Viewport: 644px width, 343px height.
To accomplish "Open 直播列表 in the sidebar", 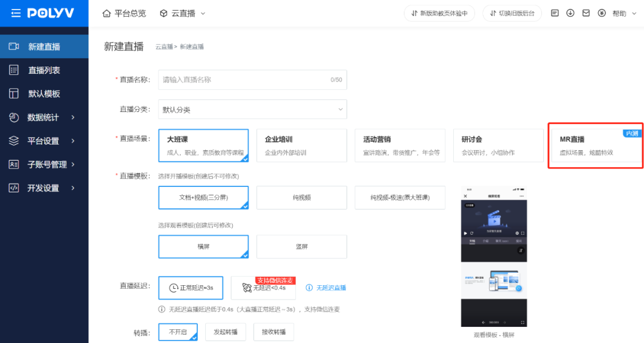I will [x=44, y=70].
